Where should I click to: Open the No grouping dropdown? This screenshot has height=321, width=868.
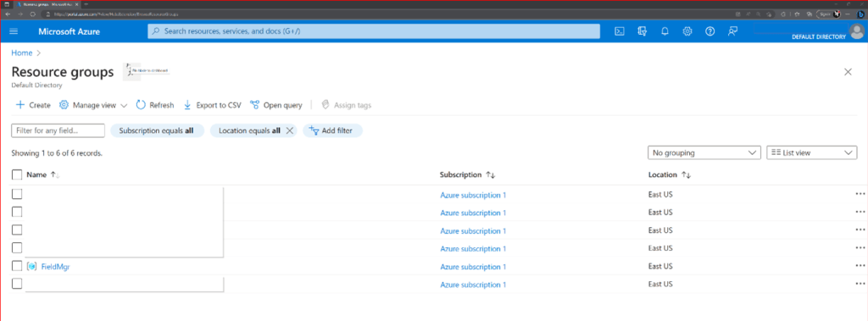click(704, 152)
